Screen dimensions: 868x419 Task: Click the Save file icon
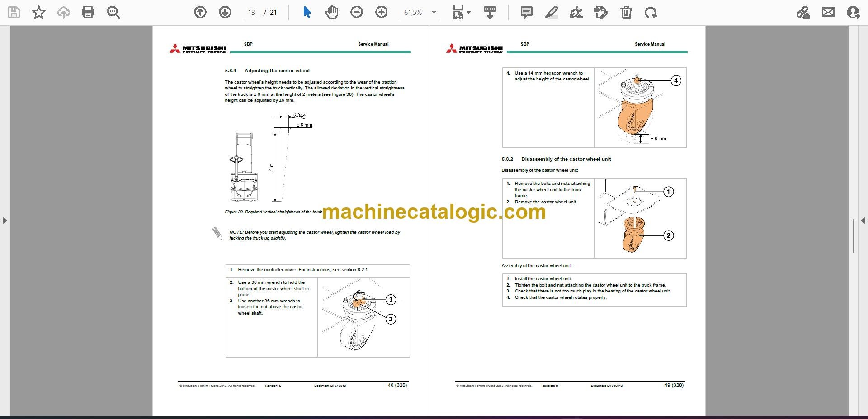14,12
